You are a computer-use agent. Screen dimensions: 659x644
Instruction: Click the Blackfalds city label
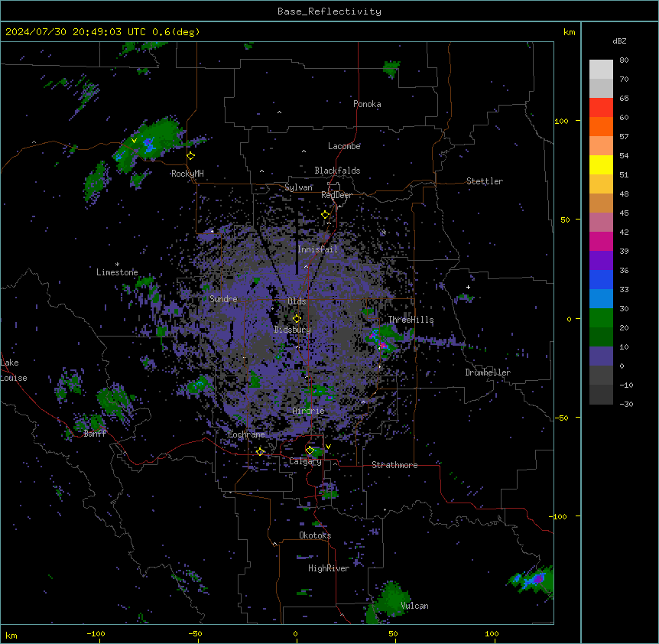[337, 171]
